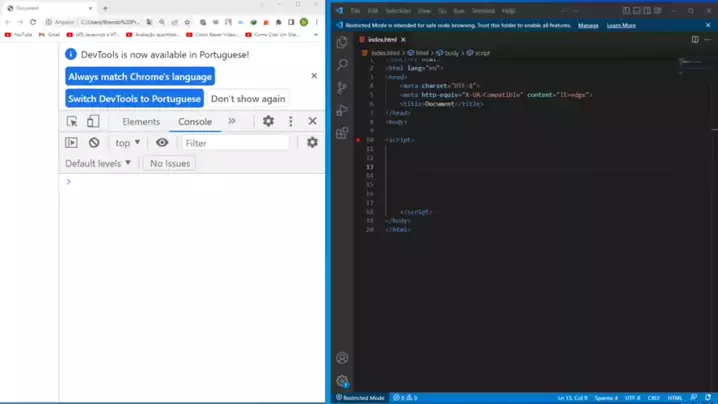Toggle the device toolbar in DevTools
718x404 pixels.
point(93,121)
